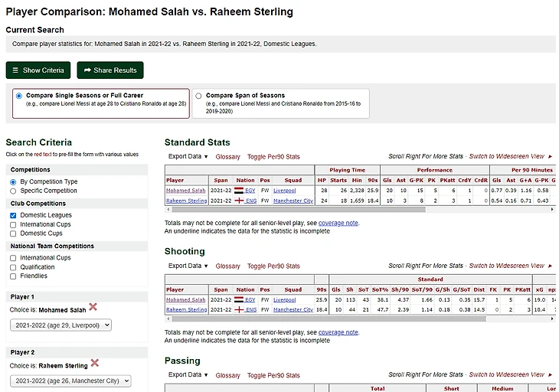Choose By Competition Type radio button
The height and width of the screenshot is (392, 559).
pos(13,181)
